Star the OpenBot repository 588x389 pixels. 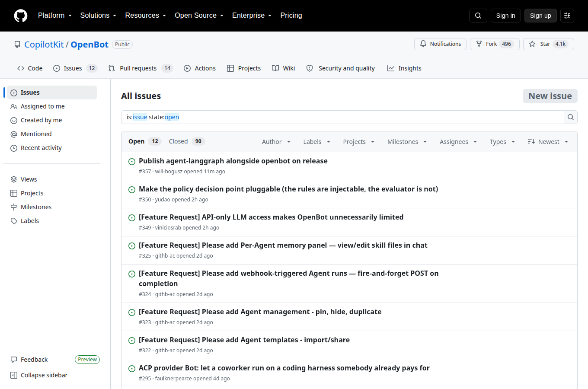[549, 44]
